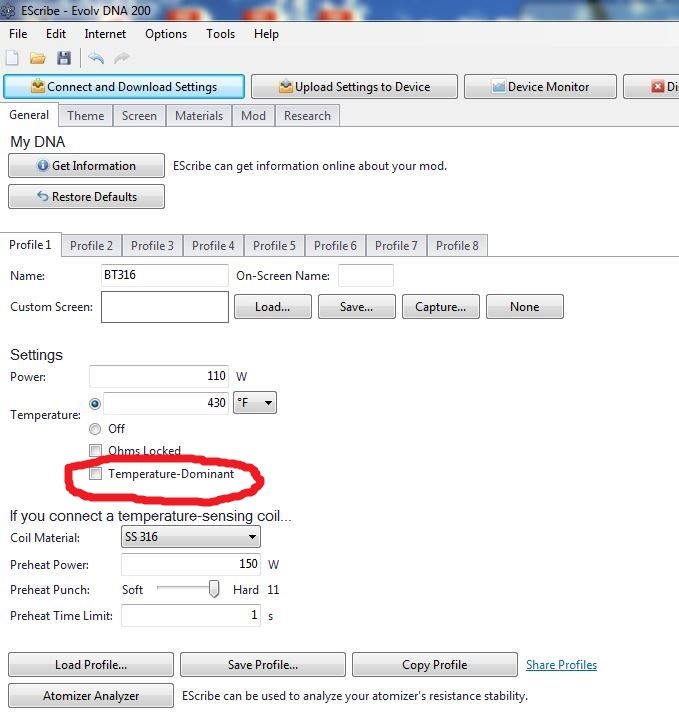Click the Atomizer Analyzer button
Viewport: 679px width, 726px height.
coord(91,696)
